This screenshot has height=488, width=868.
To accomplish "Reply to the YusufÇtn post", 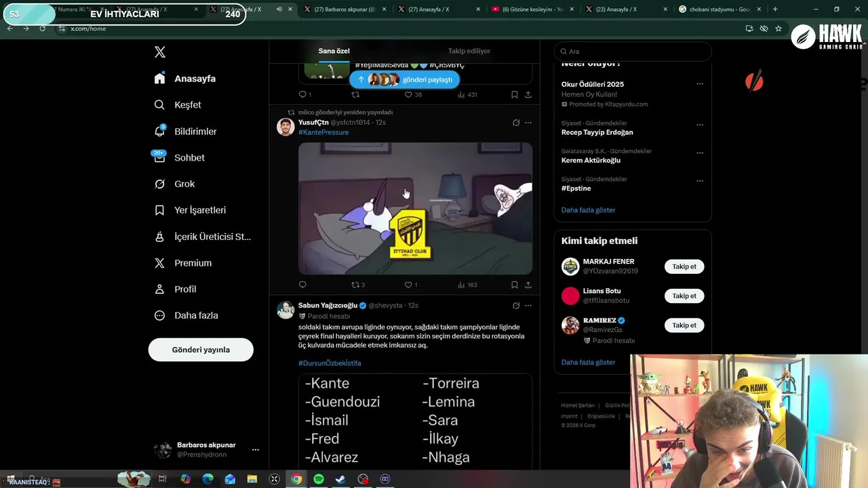I will [x=302, y=285].
